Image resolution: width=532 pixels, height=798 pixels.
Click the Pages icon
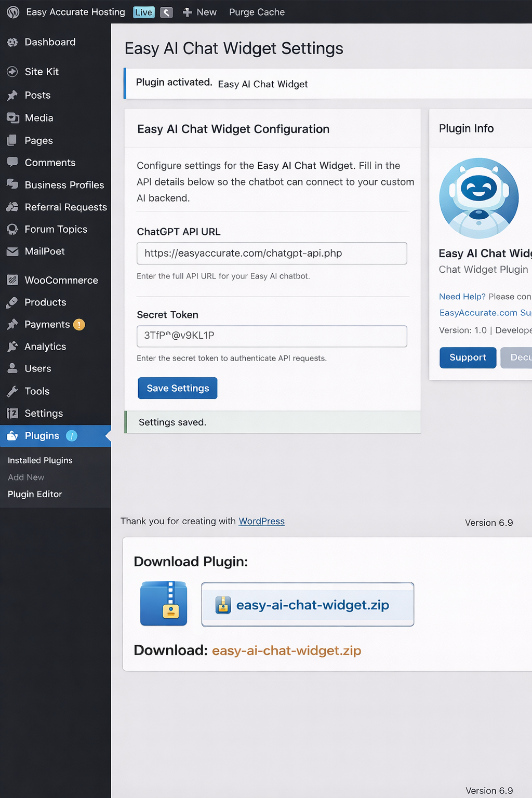pos(12,140)
